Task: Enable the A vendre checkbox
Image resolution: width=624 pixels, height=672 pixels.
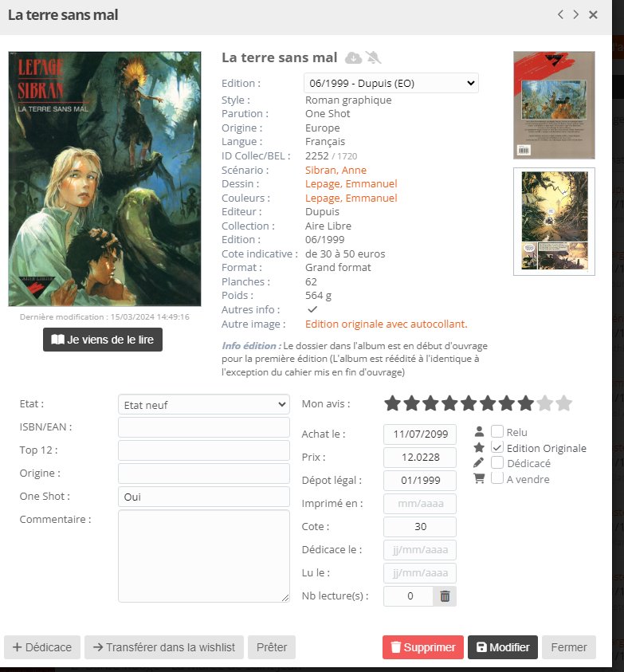Action: pyautogui.click(x=497, y=478)
